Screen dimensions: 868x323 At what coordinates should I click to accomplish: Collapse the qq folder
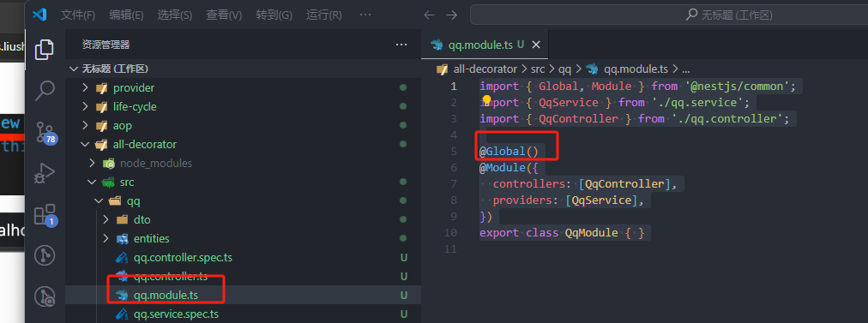click(x=243, y=200)
